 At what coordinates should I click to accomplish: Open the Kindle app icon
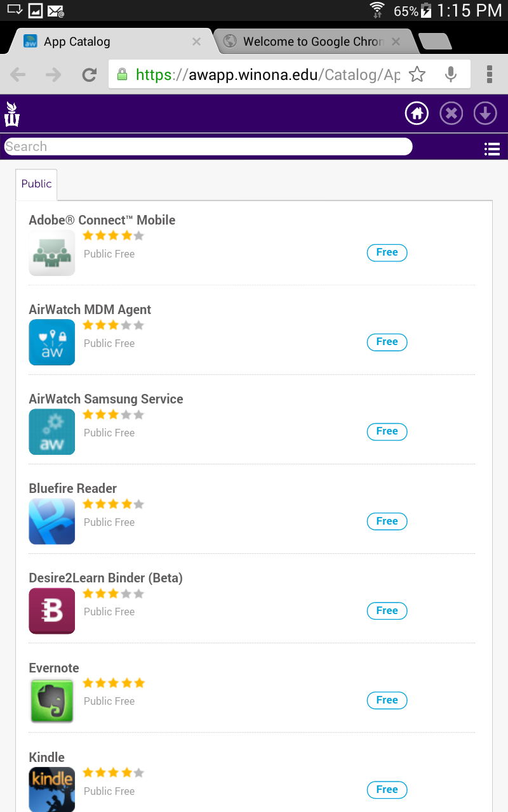[52, 789]
